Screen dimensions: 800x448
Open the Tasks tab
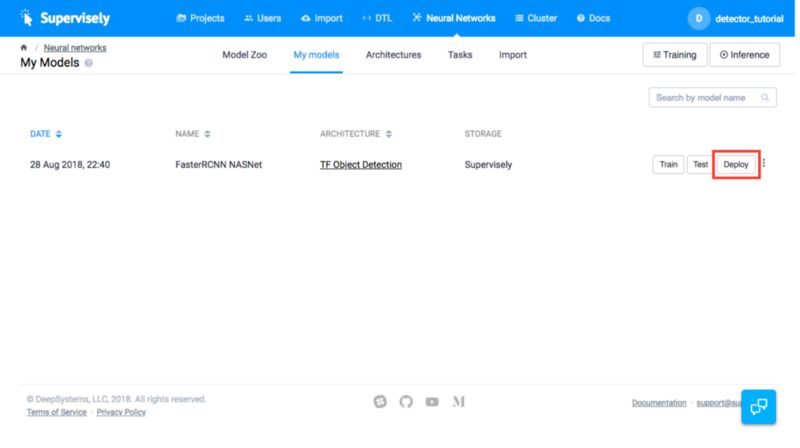(x=460, y=55)
